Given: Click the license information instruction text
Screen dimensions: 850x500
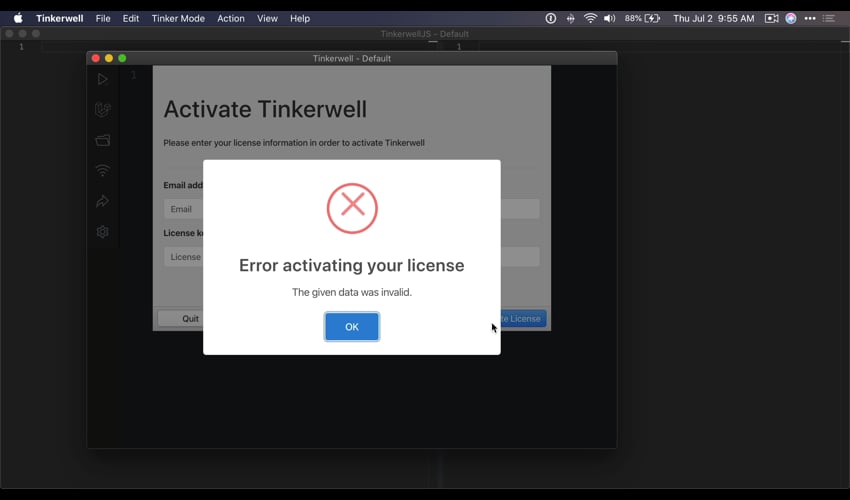Looking at the screenshot, I should click(294, 143).
